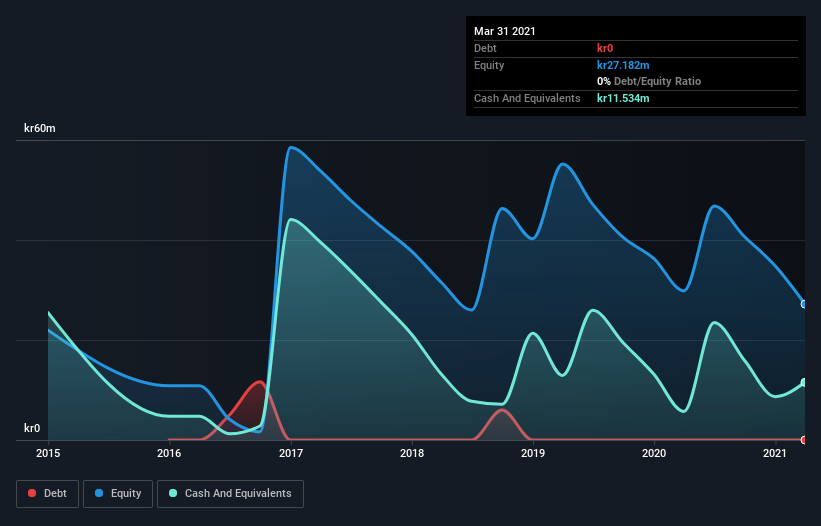Click the red kr0 debt value in tooltip
The height and width of the screenshot is (526, 821).
click(605, 48)
